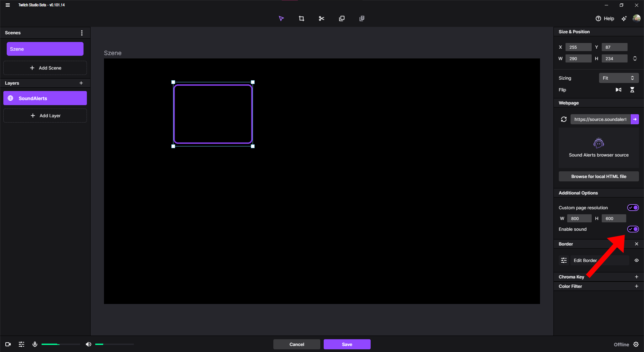Screen dimensions: 644x352
Task: Toggle the aspect ratio lock icon
Action: point(635,58)
